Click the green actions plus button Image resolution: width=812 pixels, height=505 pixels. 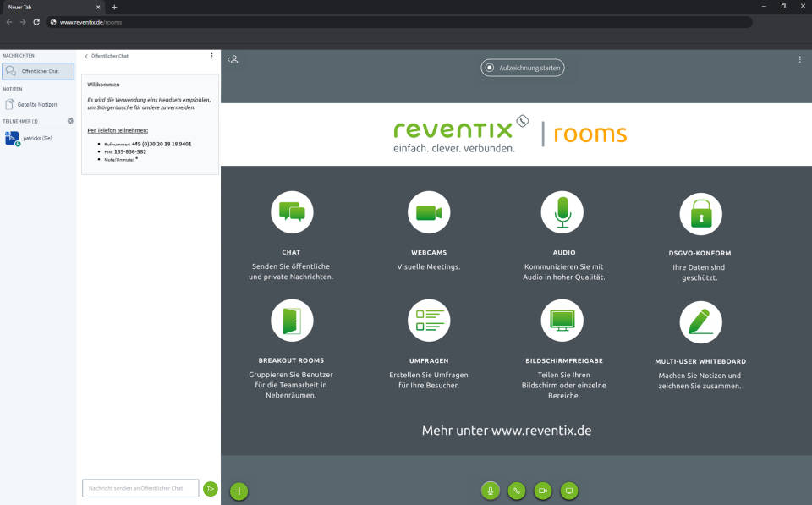[x=239, y=491]
